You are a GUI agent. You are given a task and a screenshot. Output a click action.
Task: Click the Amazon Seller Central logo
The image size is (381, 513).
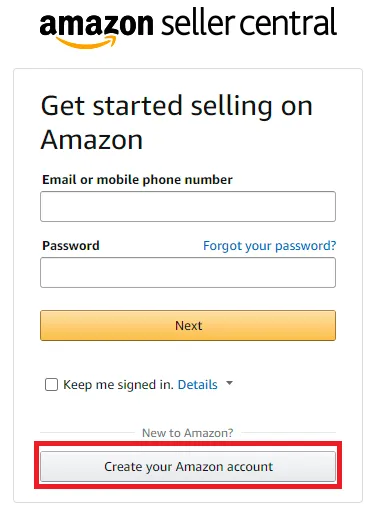coord(188,27)
